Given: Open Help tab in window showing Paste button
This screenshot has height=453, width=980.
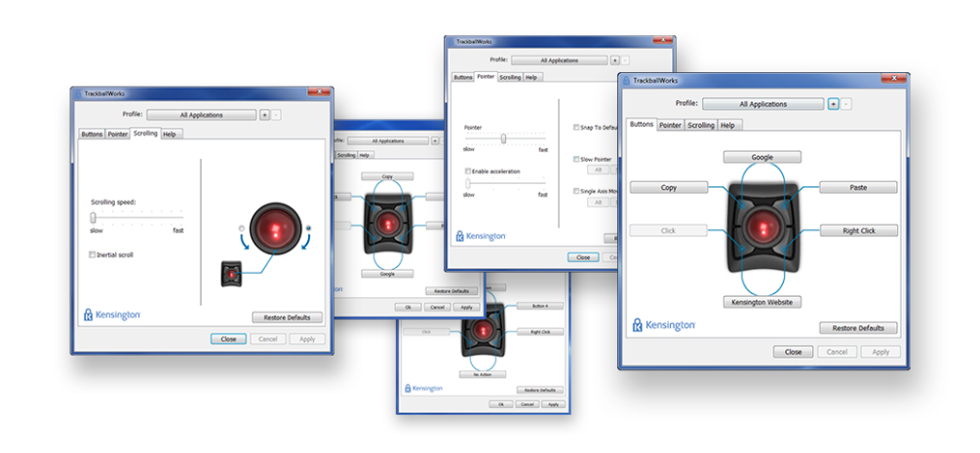Looking at the screenshot, I should 727,126.
